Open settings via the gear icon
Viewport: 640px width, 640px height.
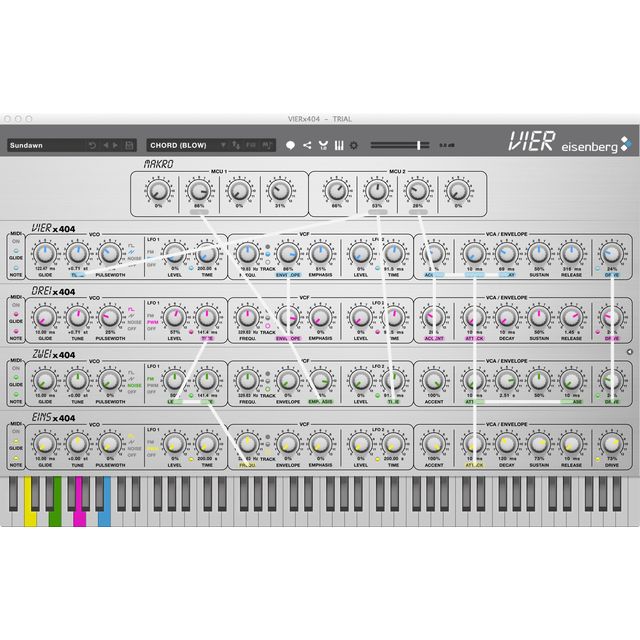[354, 145]
